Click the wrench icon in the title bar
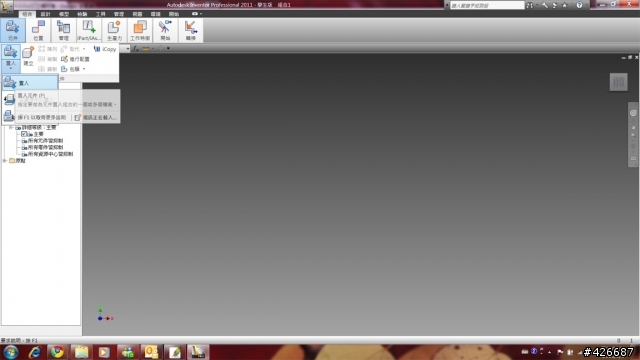Screen dimensions: 640x360 [x=545, y=5]
